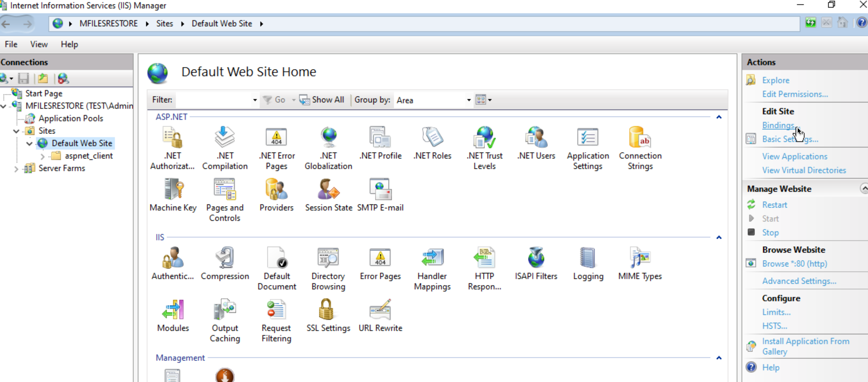Open the Logging feature
The image size is (868, 382).
tap(588, 263)
